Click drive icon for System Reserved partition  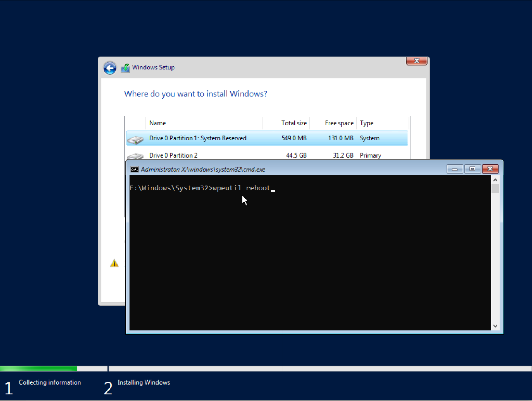tap(136, 139)
